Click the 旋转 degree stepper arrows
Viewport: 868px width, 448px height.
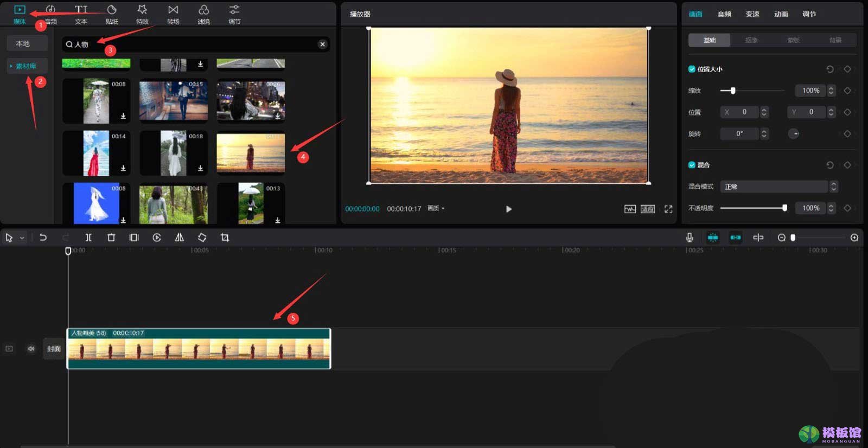point(764,133)
